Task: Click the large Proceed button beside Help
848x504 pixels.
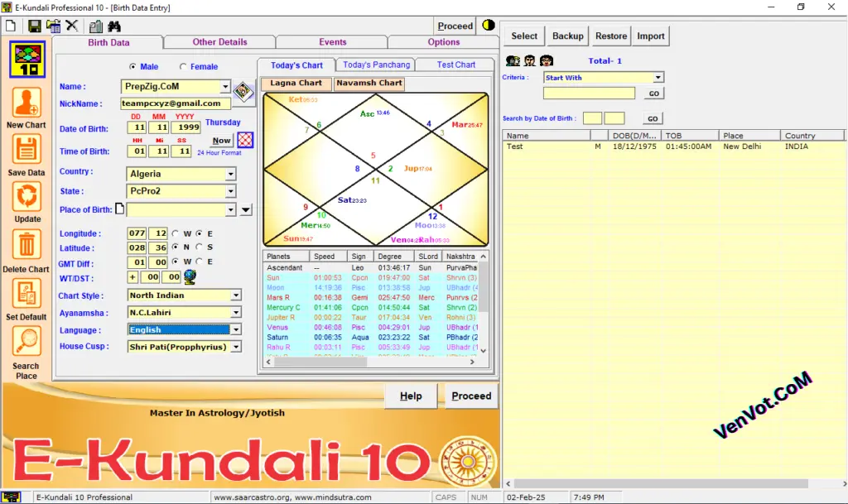Action: (471, 396)
